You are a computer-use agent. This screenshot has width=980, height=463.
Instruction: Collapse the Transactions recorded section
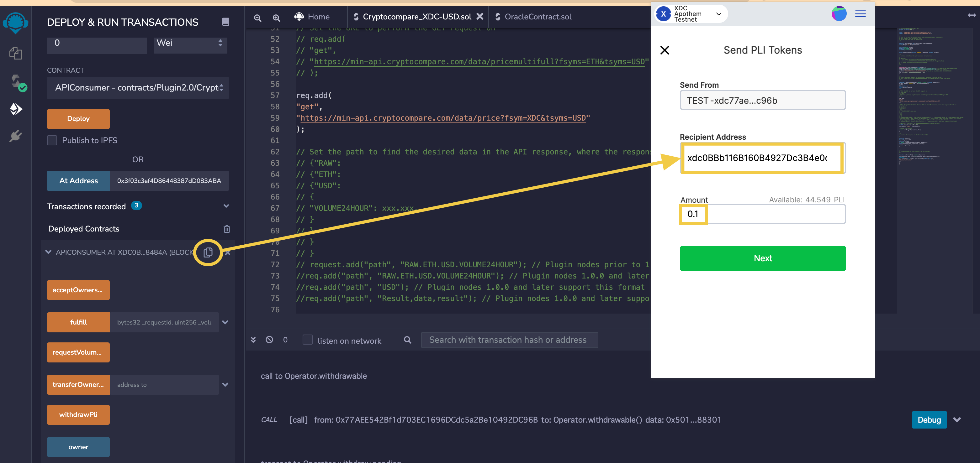click(226, 206)
